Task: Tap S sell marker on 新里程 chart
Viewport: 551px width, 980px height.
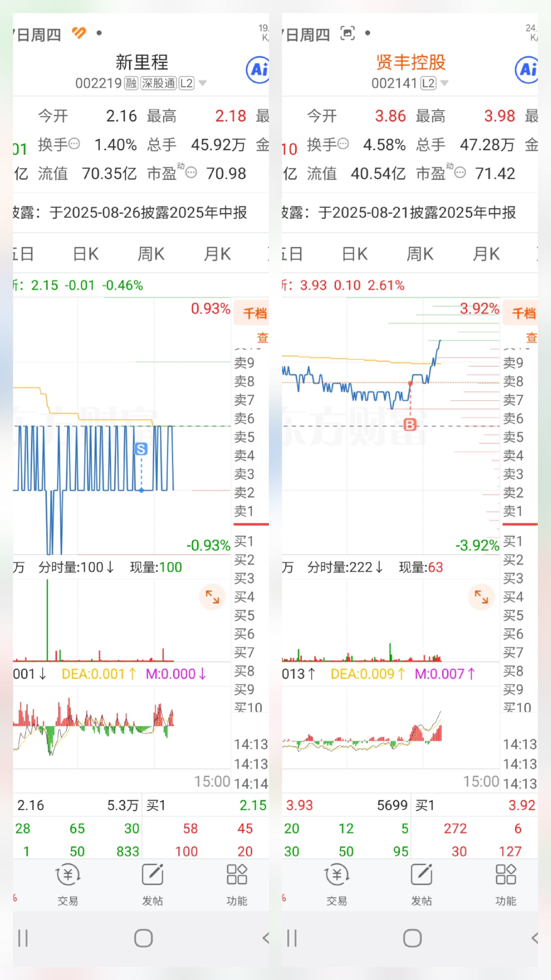Action: [x=141, y=449]
